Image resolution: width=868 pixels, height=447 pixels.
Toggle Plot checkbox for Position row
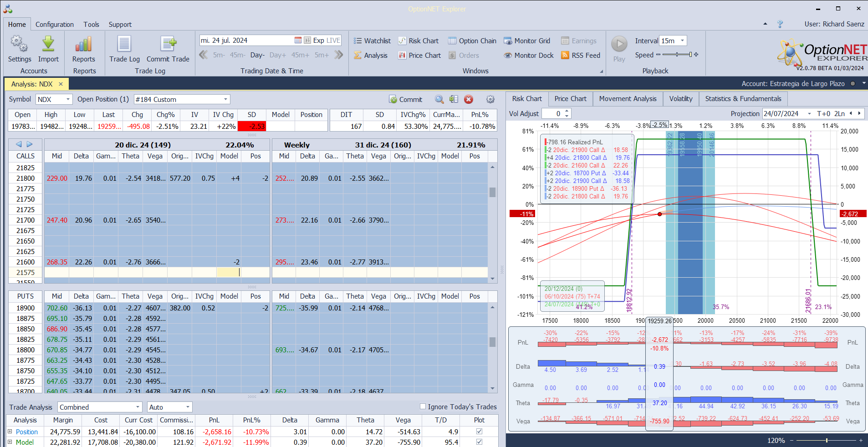(x=479, y=431)
